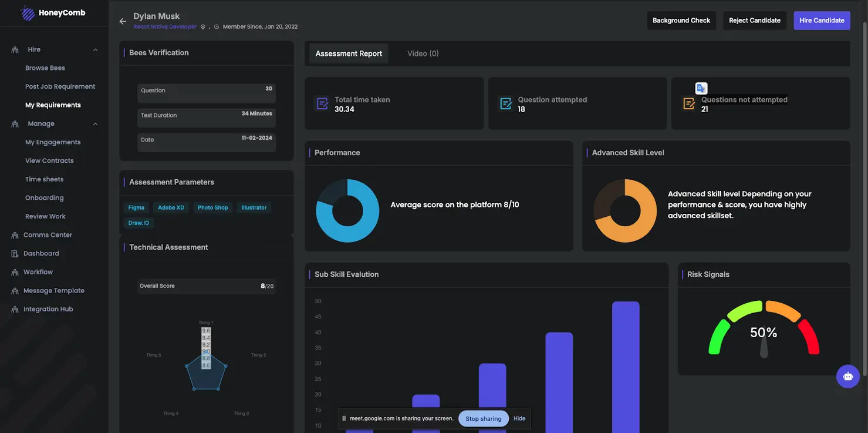Click the Risk Signals 50% gauge
This screenshot has width=868, height=433.
(x=764, y=329)
